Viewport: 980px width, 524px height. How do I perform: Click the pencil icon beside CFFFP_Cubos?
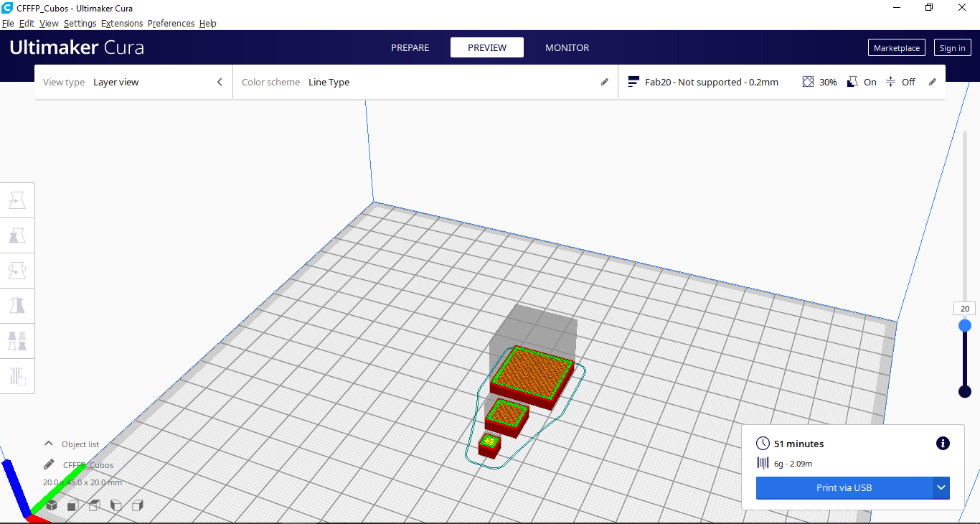(x=49, y=464)
